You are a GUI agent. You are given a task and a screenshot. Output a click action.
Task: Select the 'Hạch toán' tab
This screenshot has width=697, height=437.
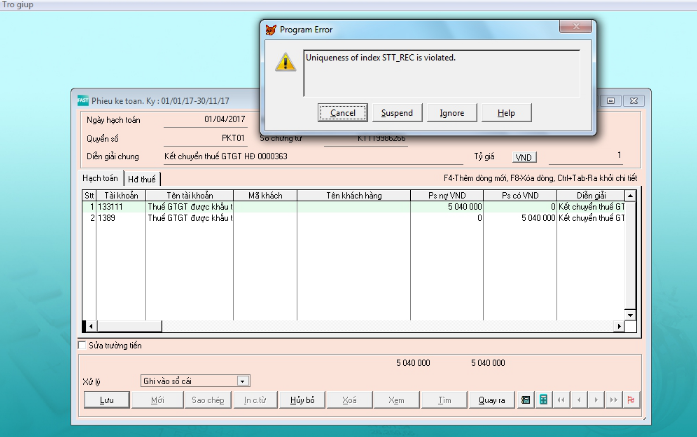click(x=100, y=177)
